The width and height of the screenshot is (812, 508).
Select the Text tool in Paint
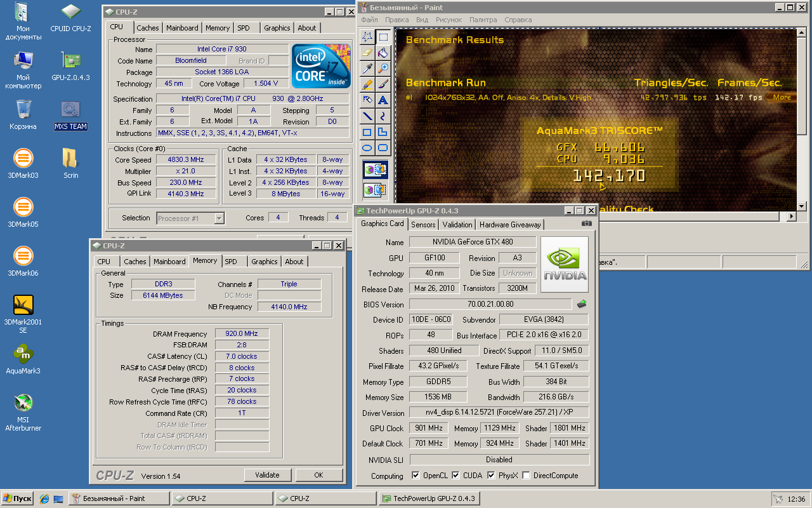[x=383, y=100]
